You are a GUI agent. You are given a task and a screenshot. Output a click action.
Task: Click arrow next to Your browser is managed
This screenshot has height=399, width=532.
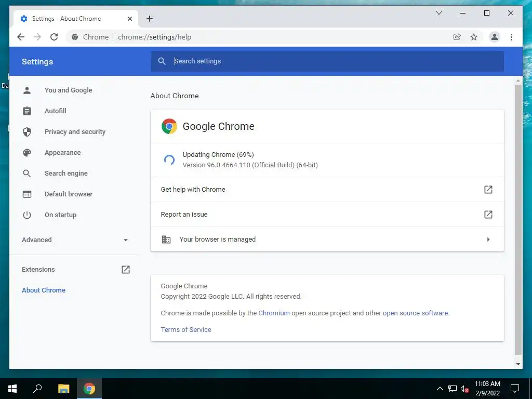(x=488, y=239)
